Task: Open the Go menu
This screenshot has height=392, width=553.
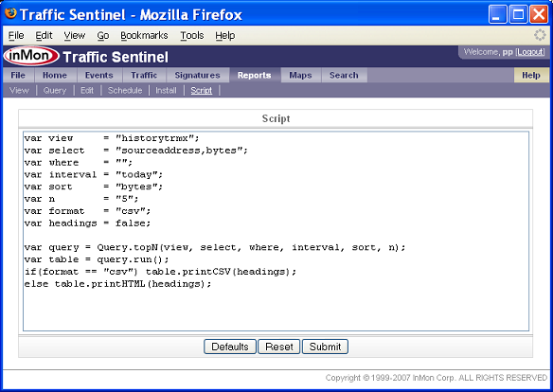Action: (103, 36)
